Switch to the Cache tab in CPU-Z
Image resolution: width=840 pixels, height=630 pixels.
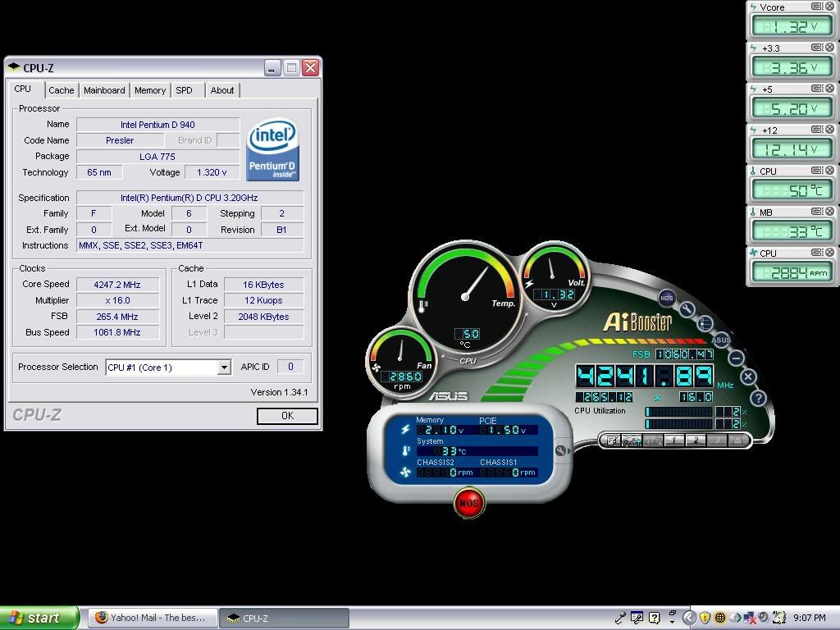(x=61, y=90)
